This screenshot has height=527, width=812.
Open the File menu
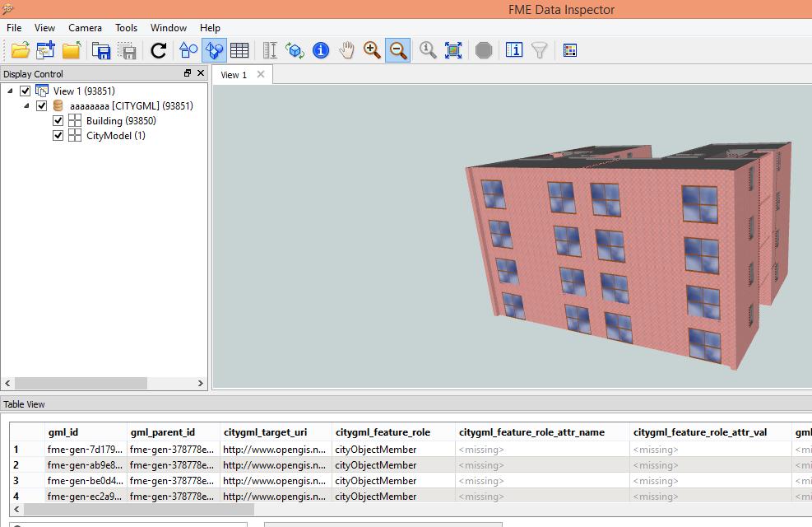tap(14, 28)
